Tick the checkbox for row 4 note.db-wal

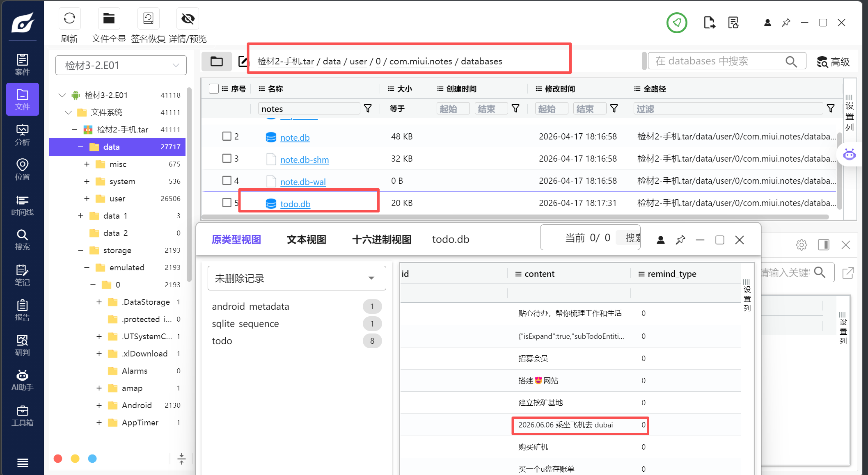click(x=227, y=180)
